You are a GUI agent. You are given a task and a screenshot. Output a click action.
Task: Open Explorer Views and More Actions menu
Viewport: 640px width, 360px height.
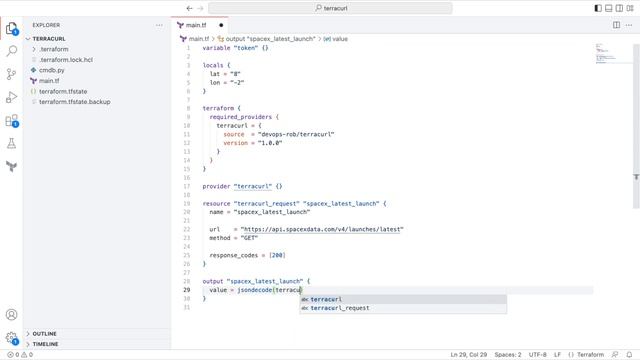159,25
